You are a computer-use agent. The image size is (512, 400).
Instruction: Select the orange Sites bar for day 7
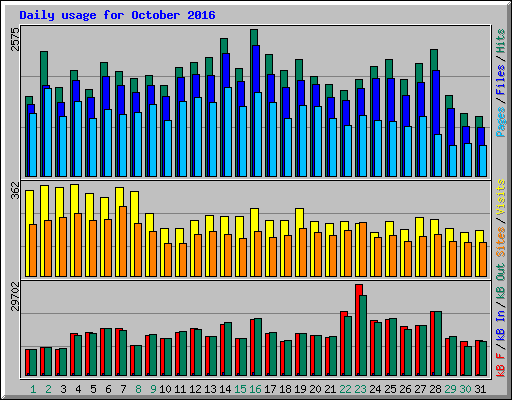click(x=123, y=241)
